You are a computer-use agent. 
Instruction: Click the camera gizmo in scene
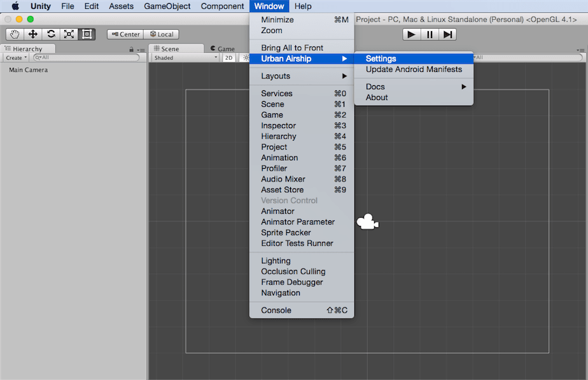(x=367, y=222)
